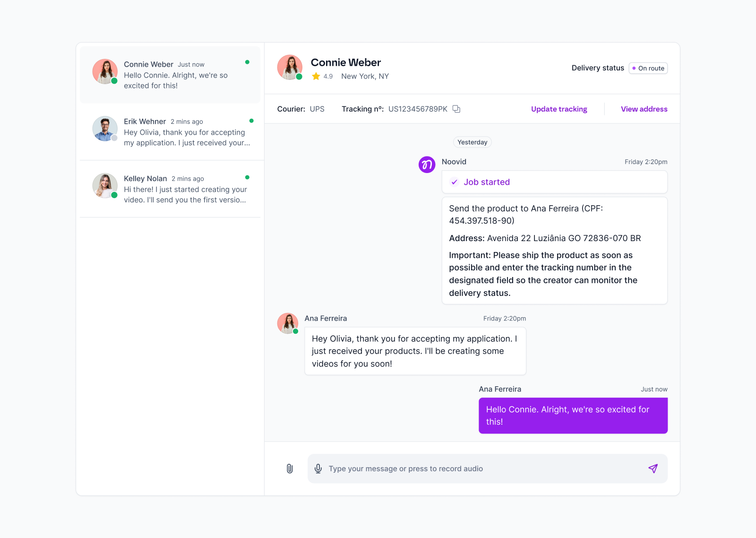The image size is (756, 538).
Task: Open the Courier UPS selector
Action: (317, 109)
